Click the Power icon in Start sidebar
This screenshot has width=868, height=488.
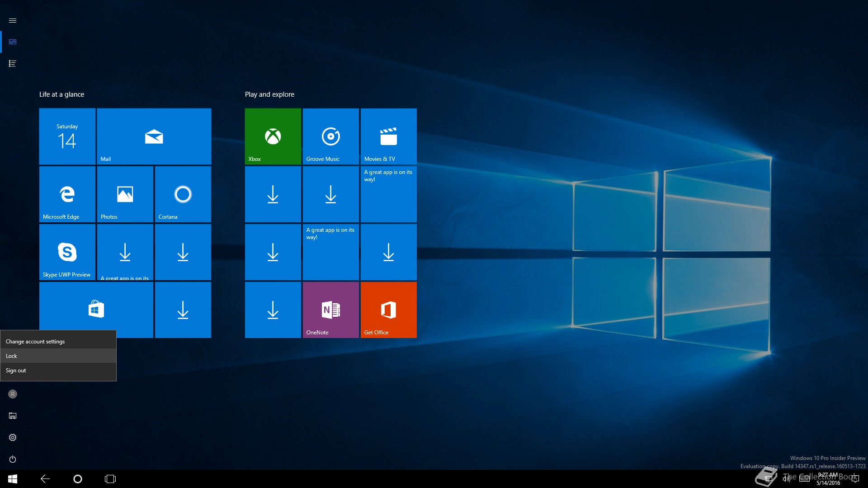pos(13,459)
